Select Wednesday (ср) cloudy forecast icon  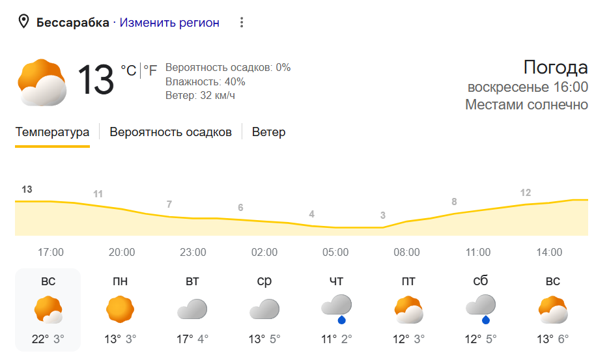[x=264, y=309]
